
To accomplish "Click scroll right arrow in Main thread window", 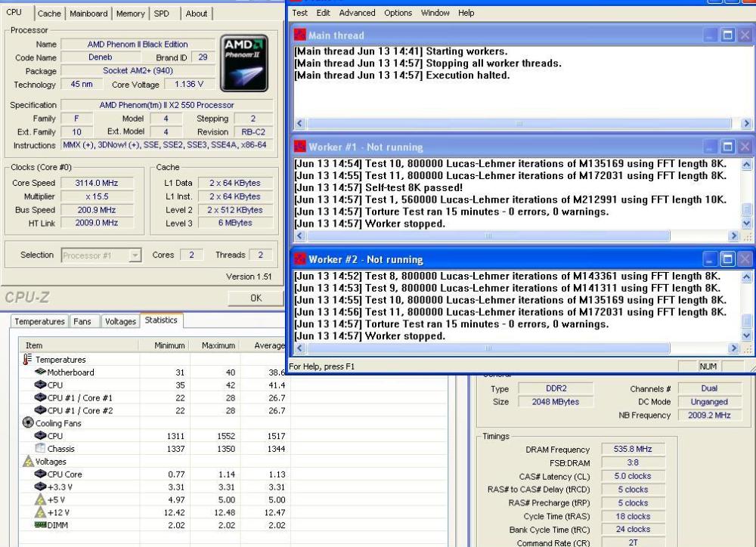I will click(x=746, y=123).
